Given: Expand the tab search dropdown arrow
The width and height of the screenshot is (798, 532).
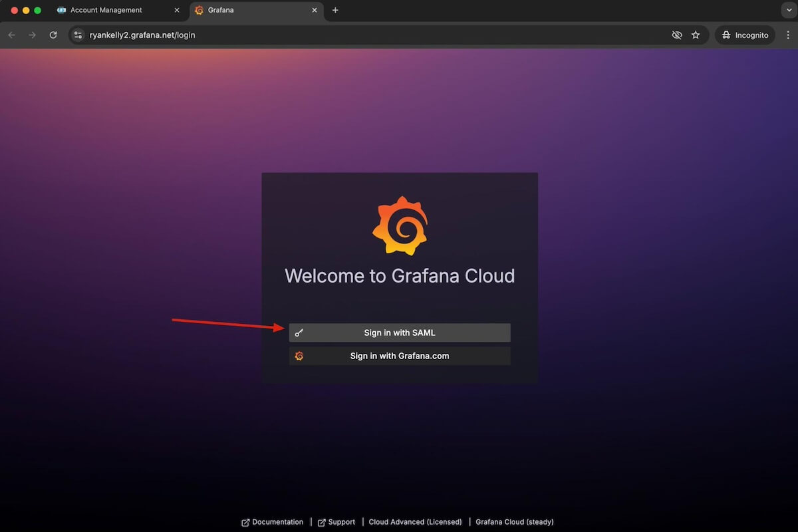Looking at the screenshot, I should point(788,10).
